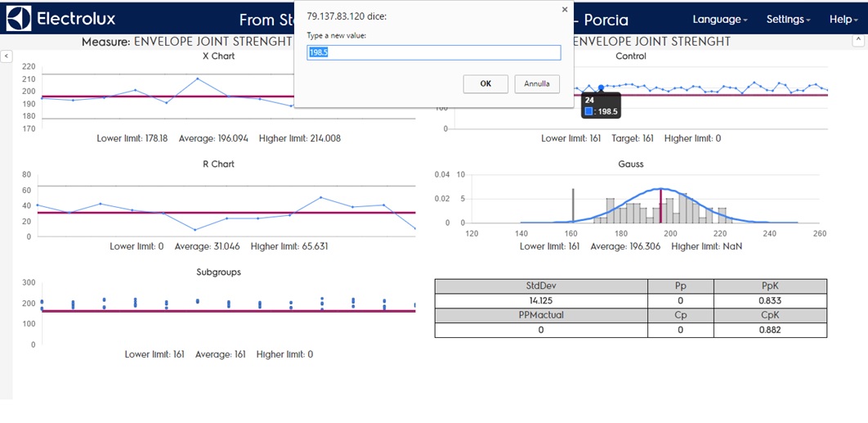Click the peak point on the X Chart line
The image size is (868, 423).
(198, 79)
